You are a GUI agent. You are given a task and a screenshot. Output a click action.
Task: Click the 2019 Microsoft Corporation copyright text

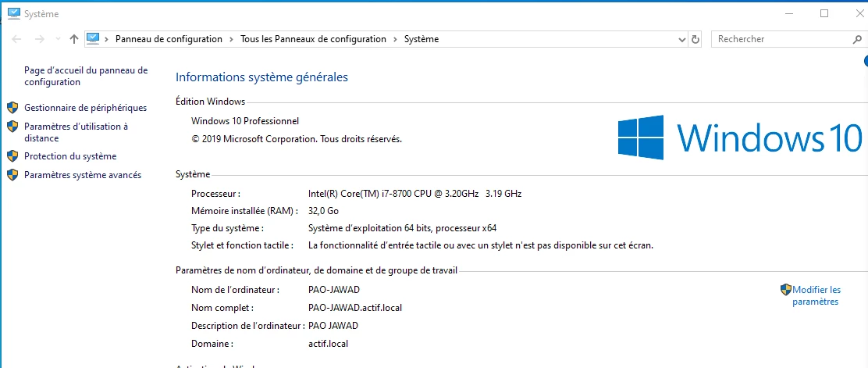click(x=297, y=139)
